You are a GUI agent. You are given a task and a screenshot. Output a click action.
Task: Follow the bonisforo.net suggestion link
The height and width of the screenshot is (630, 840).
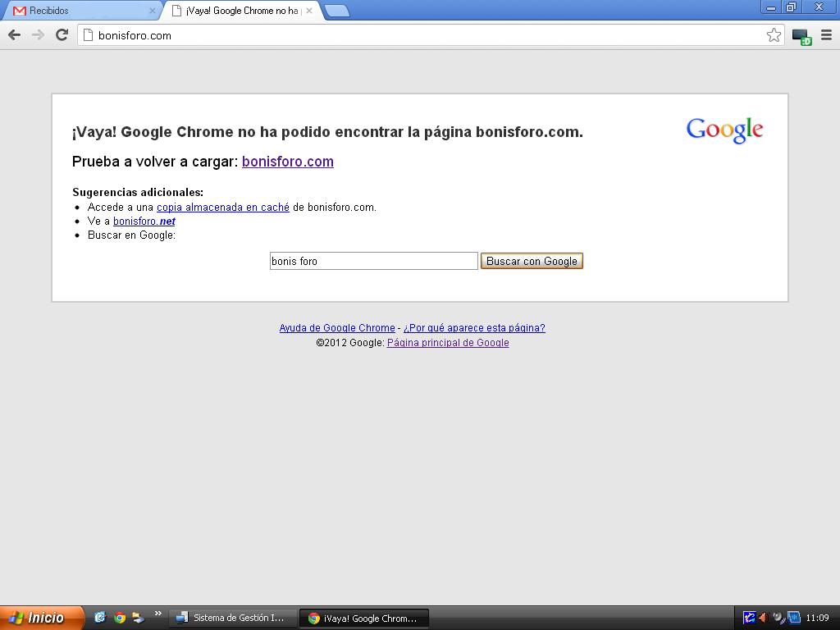144,221
